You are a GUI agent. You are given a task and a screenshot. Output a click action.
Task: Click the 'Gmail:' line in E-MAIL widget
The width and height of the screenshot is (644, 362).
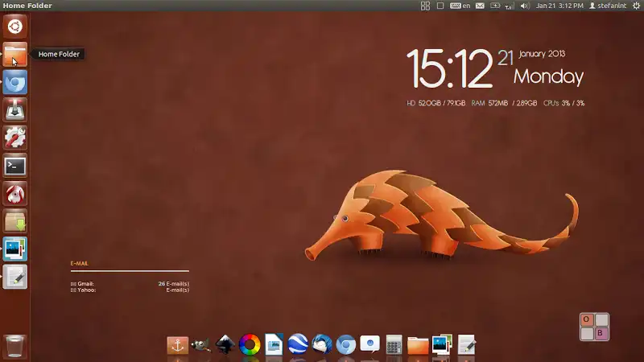[x=130, y=284]
